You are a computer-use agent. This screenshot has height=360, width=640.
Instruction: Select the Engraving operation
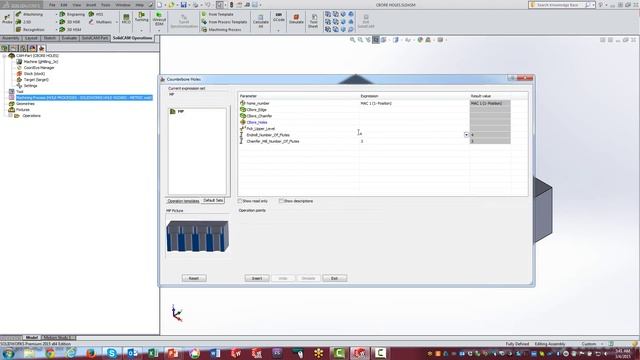[72, 14]
